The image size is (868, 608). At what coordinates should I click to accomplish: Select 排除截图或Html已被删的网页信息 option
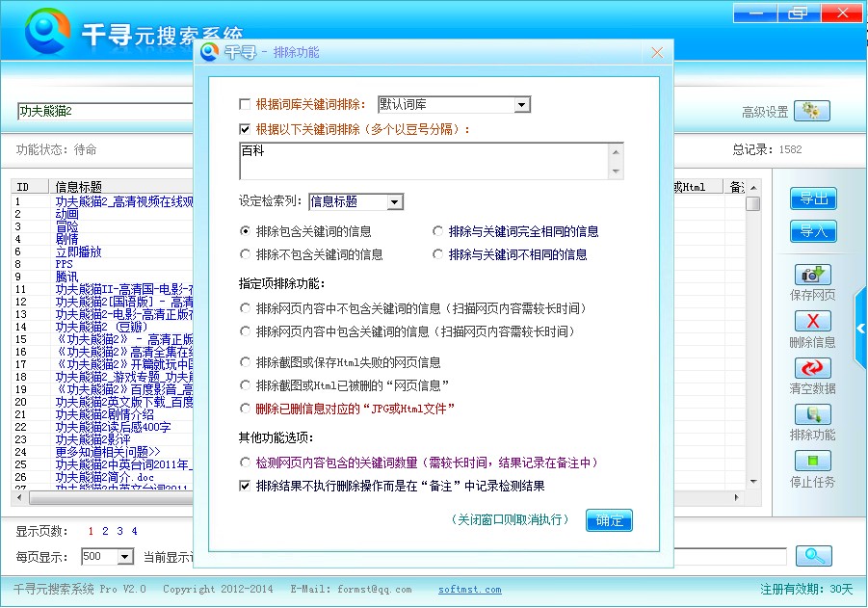[x=245, y=384]
